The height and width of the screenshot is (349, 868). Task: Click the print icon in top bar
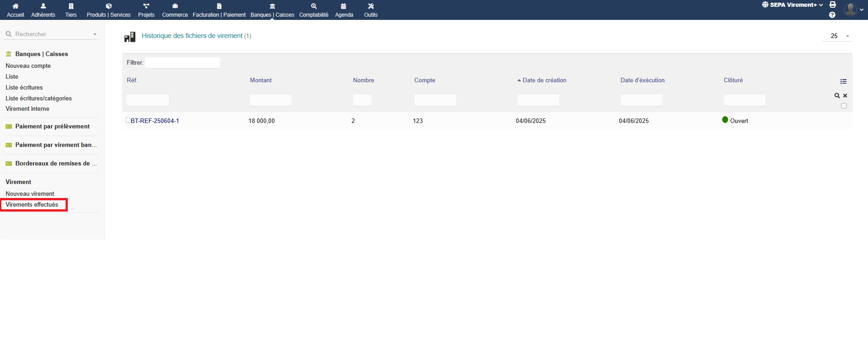coord(832,5)
